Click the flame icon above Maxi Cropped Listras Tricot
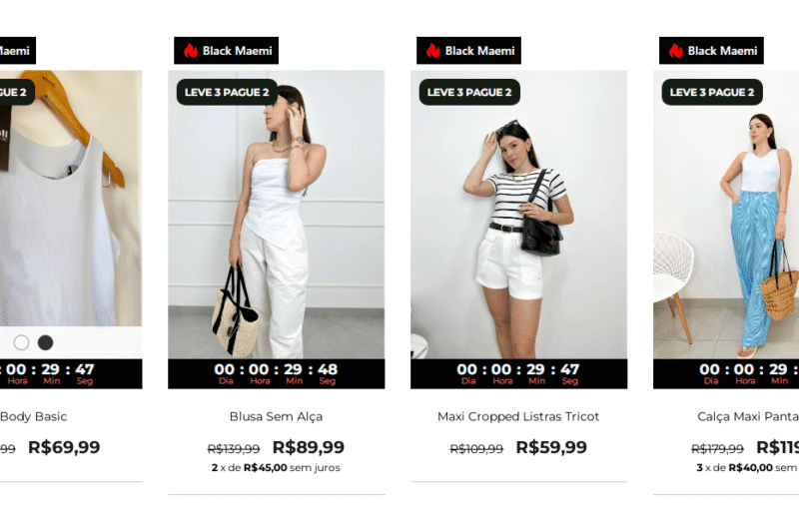Viewport: 799px width, 532px height. click(433, 50)
